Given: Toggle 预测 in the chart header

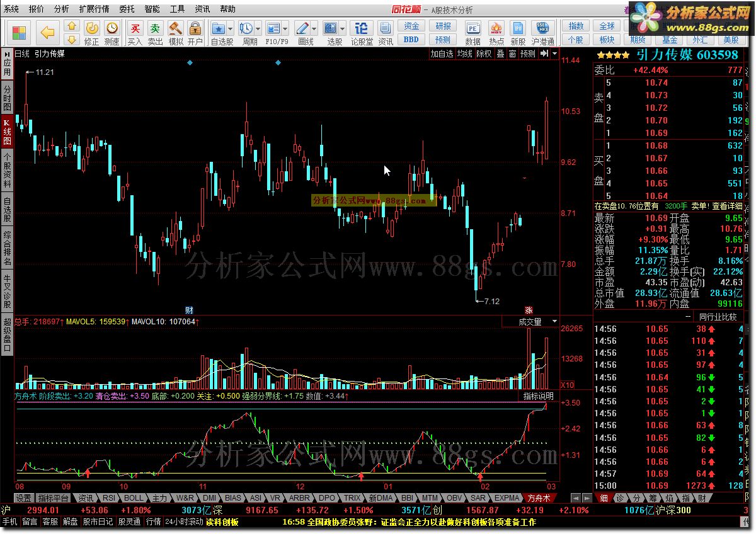Looking at the screenshot, I should coord(528,54).
